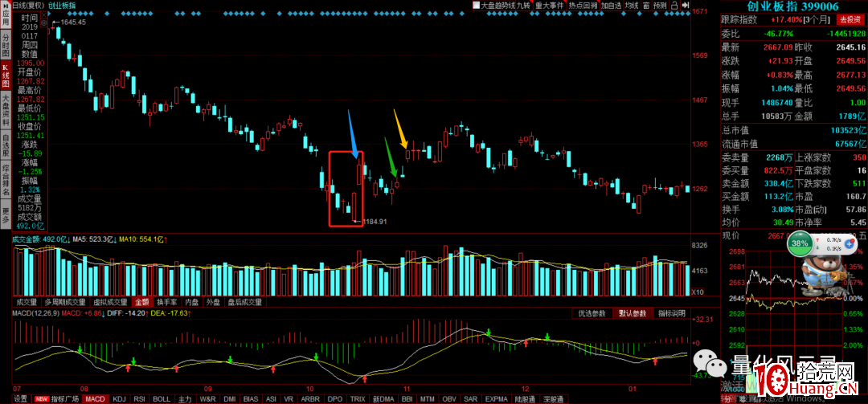Image resolution: width=868 pixels, height=404 pixels.
Task: Open the 日线(复权) period dropdown
Action: pos(27,5)
